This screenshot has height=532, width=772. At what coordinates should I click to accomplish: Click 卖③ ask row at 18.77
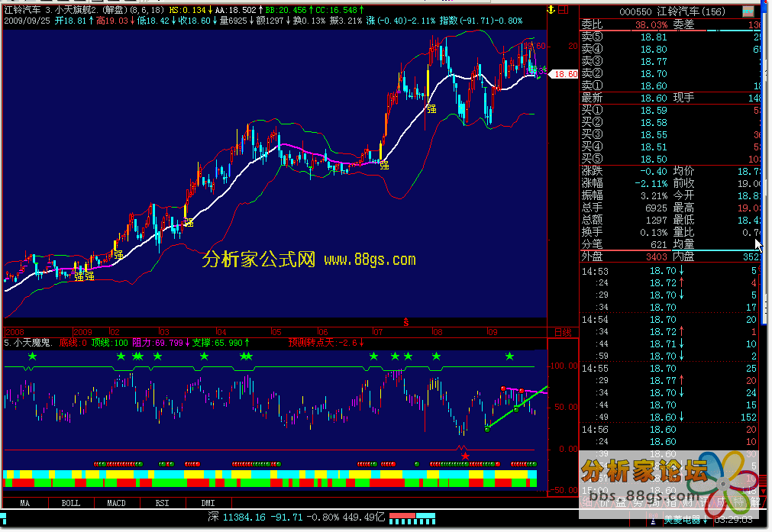tap(670, 62)
